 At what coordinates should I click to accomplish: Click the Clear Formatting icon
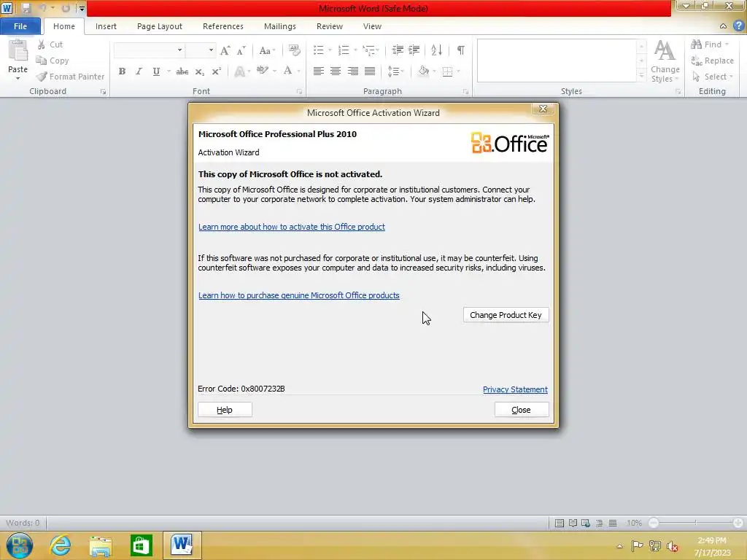295,50
